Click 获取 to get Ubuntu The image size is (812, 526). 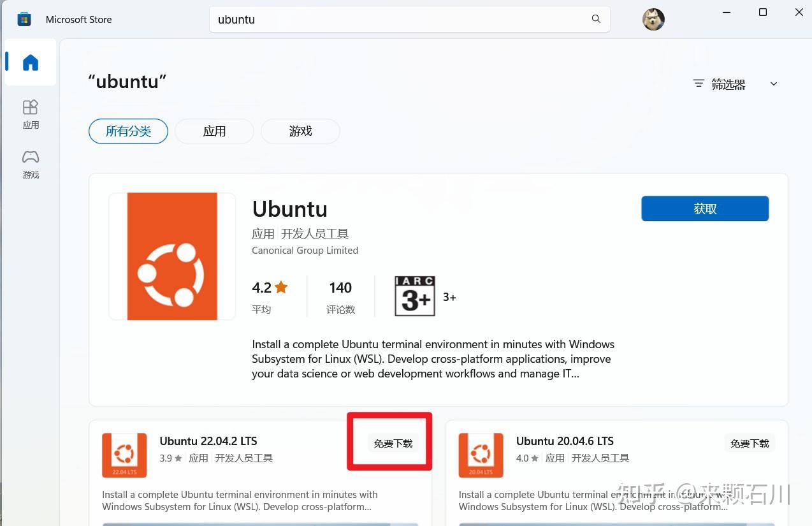704,208
